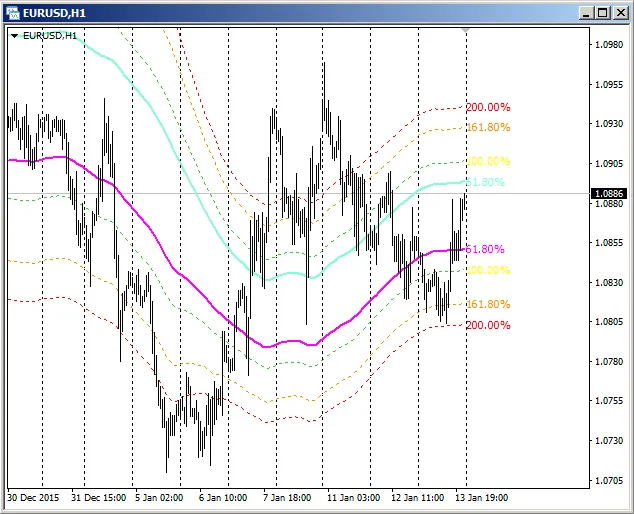Maximize the EURUSD,H1 chart window
Screen dimensions: 634x514
point(601,12)
